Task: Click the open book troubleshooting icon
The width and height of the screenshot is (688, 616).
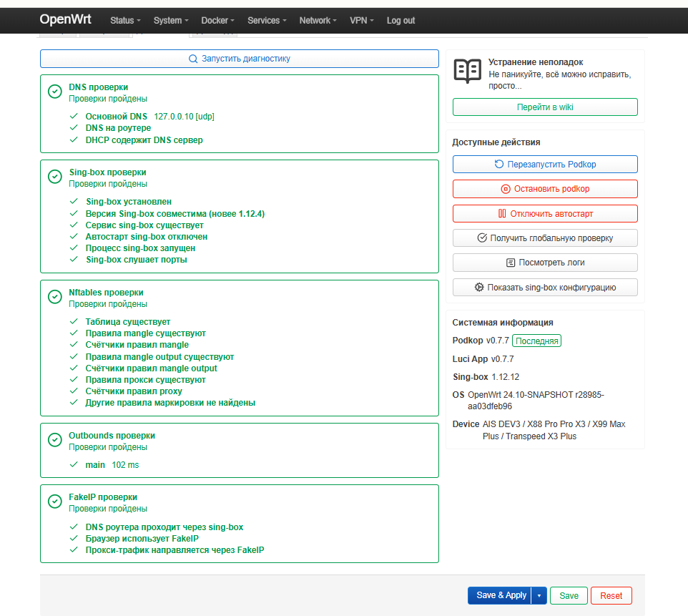Action: click(x=467, y=71)
